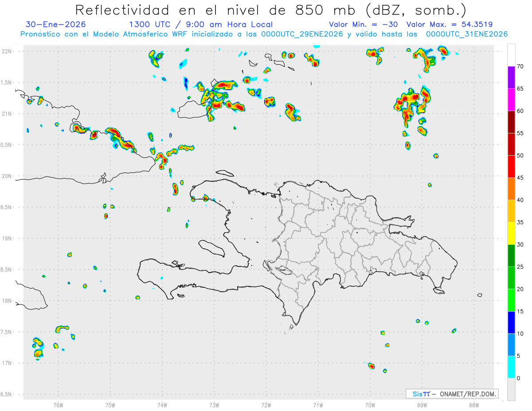Pick the yellow 30–35 dBZ color segment
Screen dimensions: 532x411
[x=511, y=233]
